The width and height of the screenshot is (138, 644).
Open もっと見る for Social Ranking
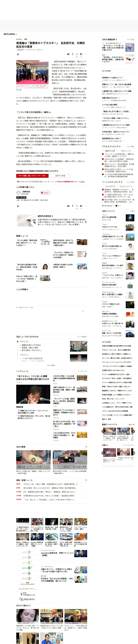click(130, 182)
